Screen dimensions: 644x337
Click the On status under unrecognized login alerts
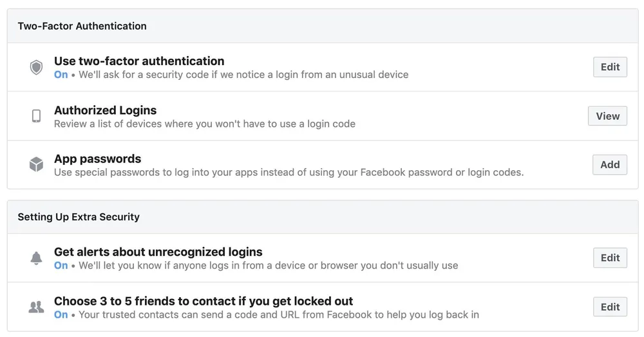(61, 265)
